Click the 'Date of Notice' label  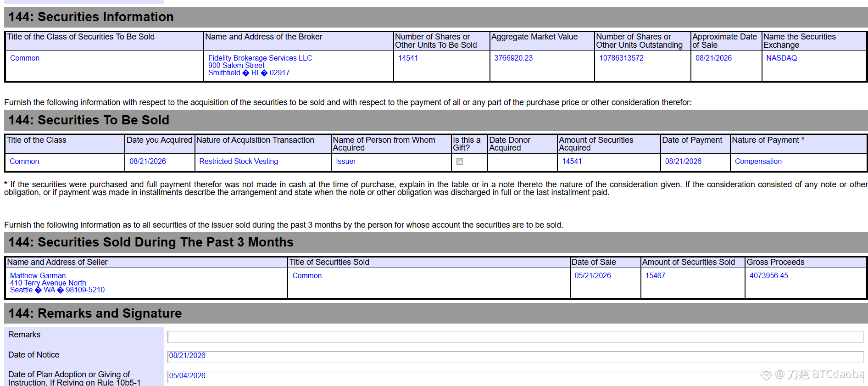coord(33,355)
